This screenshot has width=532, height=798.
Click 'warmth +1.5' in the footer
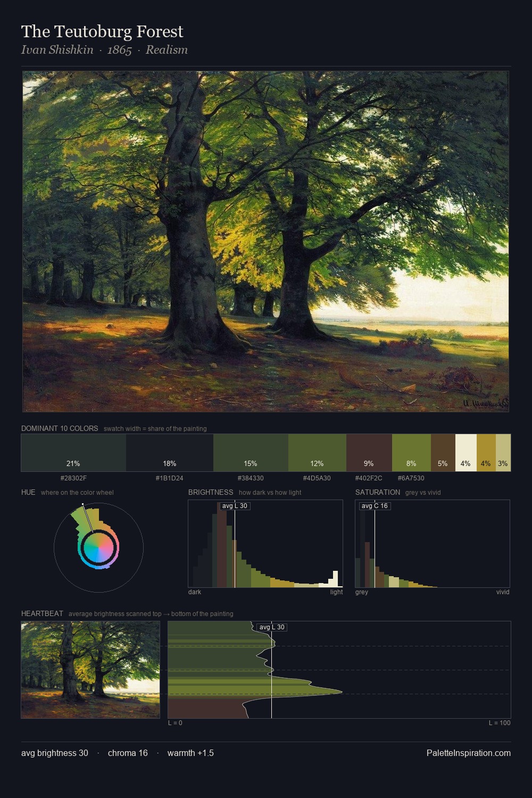(x=190, y=753)
